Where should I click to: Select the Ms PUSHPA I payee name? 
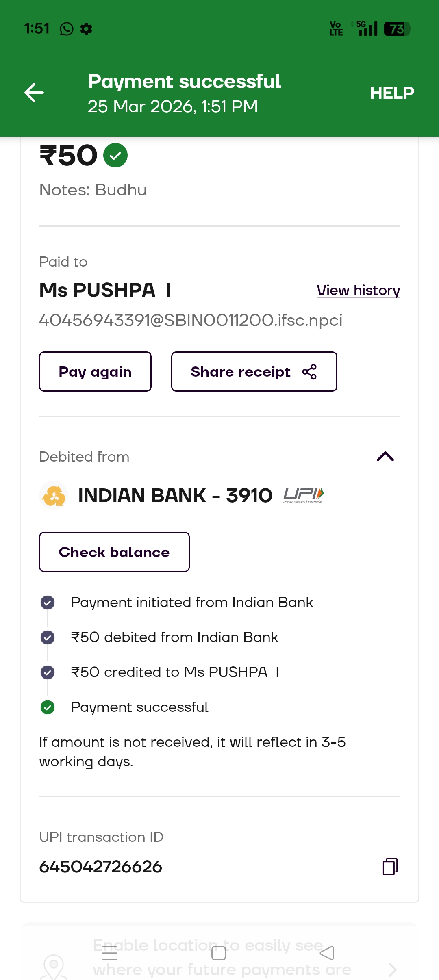[x=105, y=291]
